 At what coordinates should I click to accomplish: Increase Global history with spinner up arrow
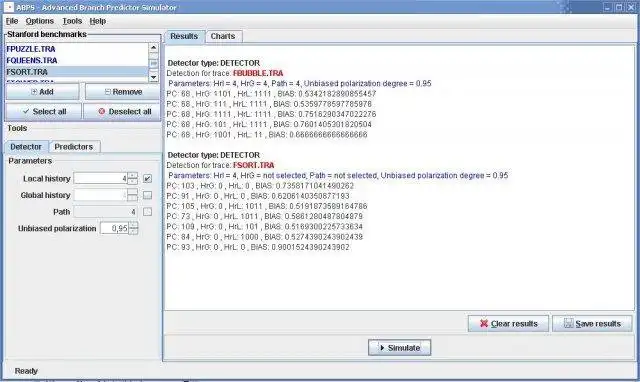point(133,192)
